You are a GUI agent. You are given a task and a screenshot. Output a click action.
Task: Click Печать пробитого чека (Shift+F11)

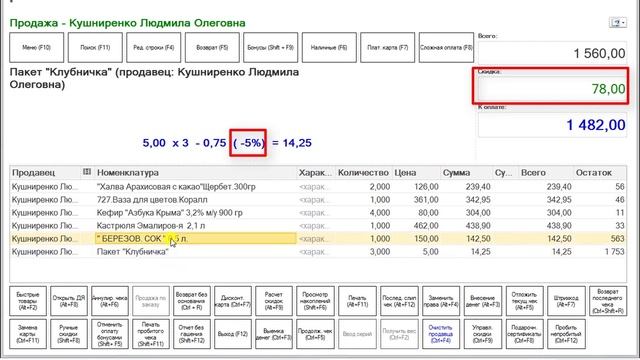151,334
